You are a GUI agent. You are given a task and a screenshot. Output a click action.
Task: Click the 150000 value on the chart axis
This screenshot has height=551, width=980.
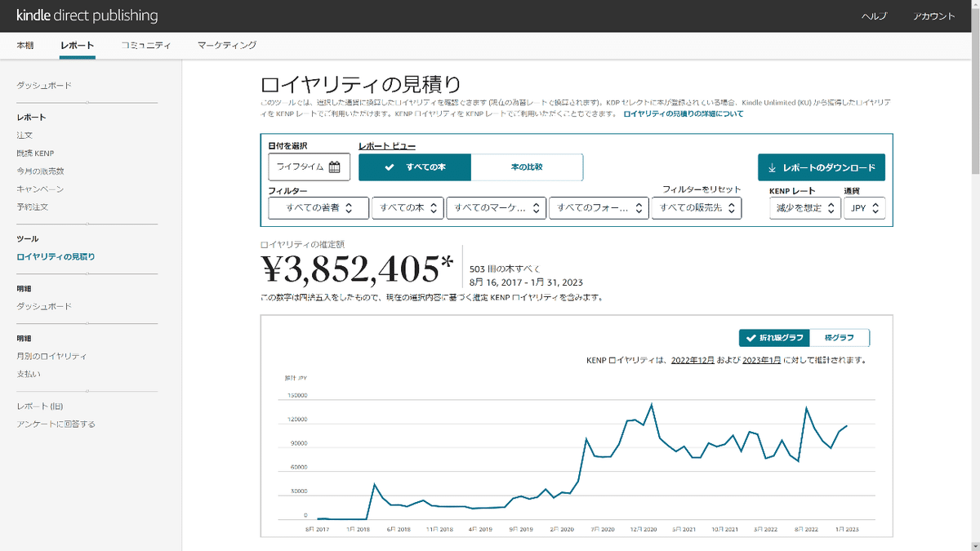click(297, 396)
